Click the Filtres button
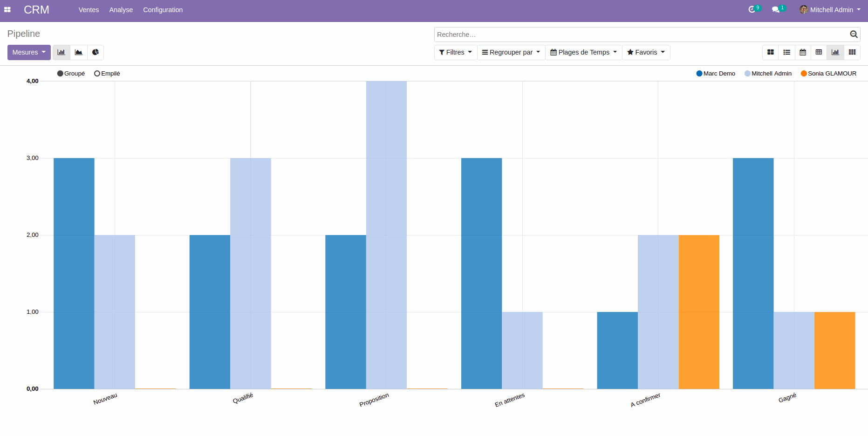Image resolution: width=868 pixels, height=436 pixels. [x=455, y=52]
